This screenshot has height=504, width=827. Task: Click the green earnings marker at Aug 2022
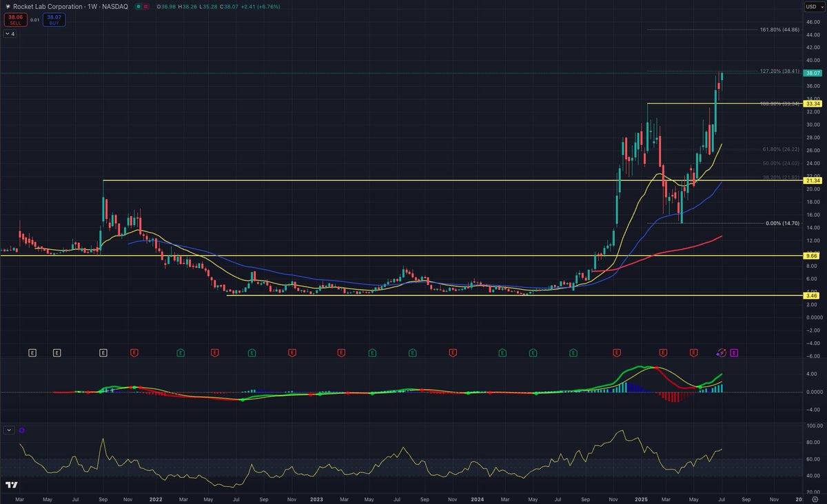click(x=252, y=353)
